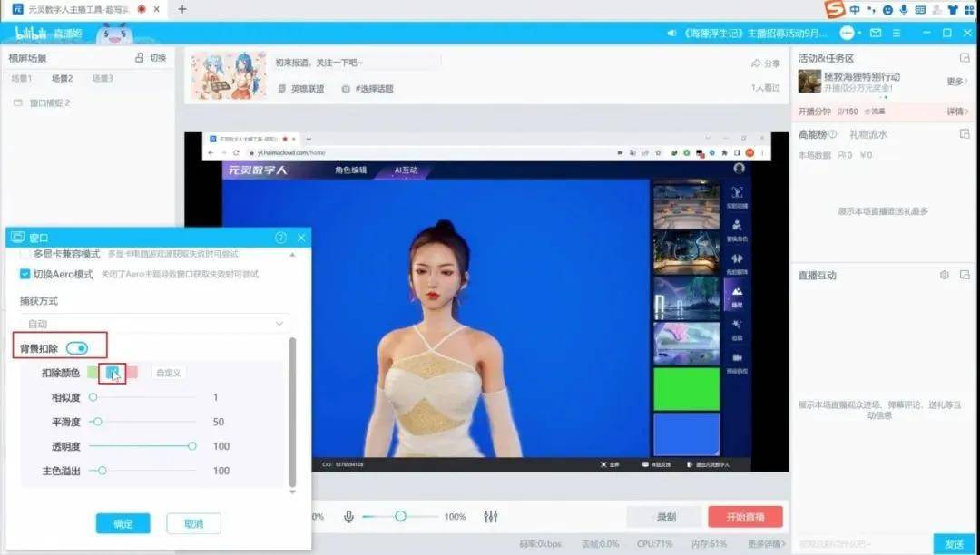Switch to 场景1 tab

point(21,79)
